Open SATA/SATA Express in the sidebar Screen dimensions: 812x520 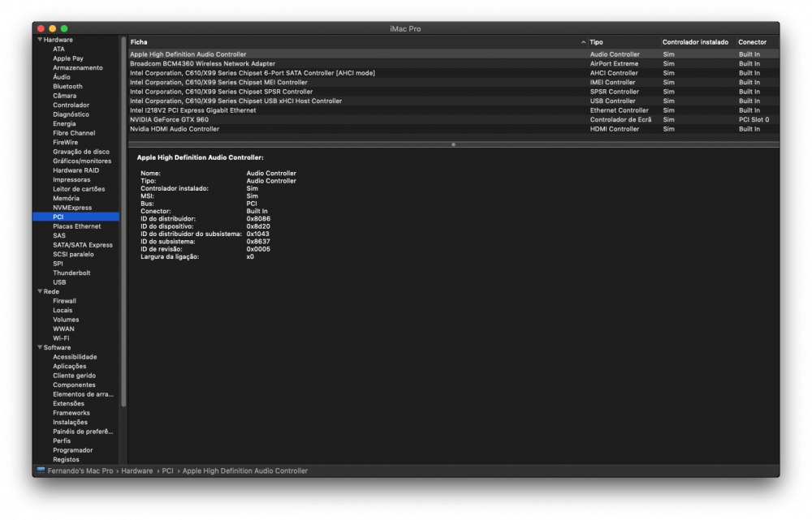82,245
